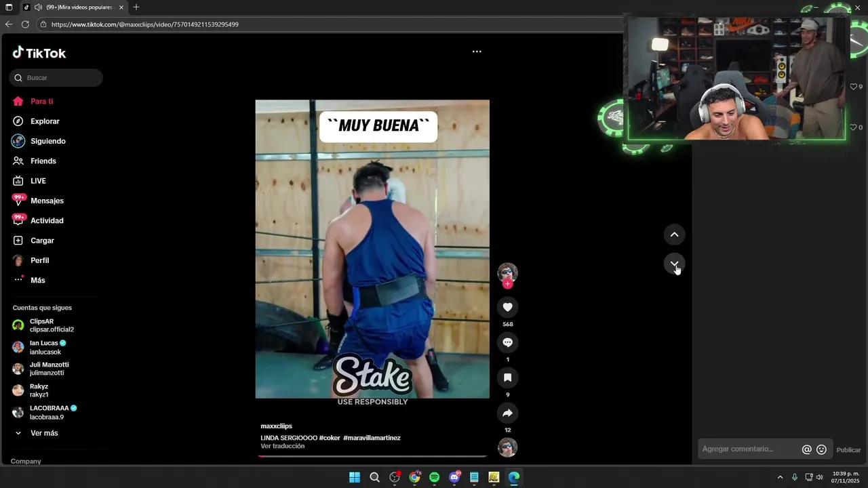Screen dimensions: 868x488
Task: Open the video more options (three dots)
Action: [477, 52]
